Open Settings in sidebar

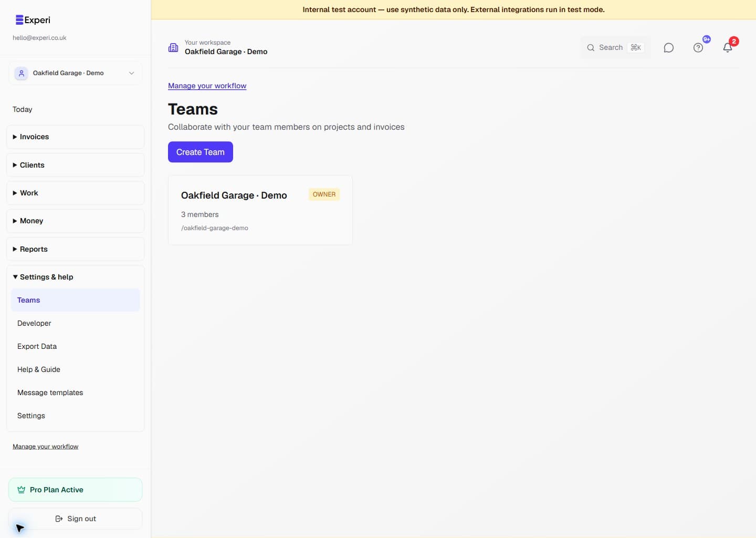click(x=75, y=416)
